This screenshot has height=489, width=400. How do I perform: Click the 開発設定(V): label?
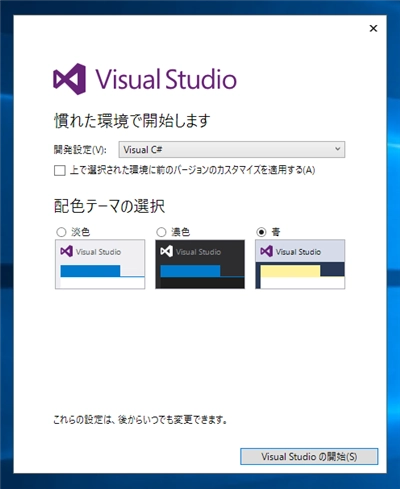(x=80, y=150)
